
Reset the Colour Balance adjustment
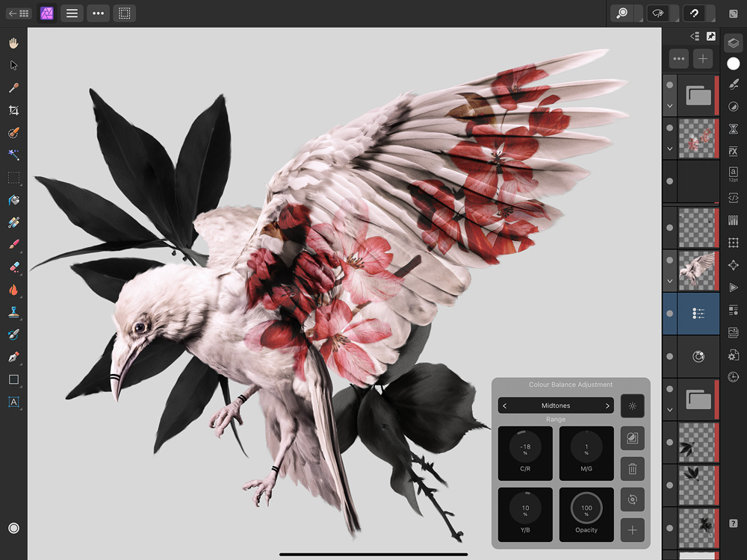[632, 499]
